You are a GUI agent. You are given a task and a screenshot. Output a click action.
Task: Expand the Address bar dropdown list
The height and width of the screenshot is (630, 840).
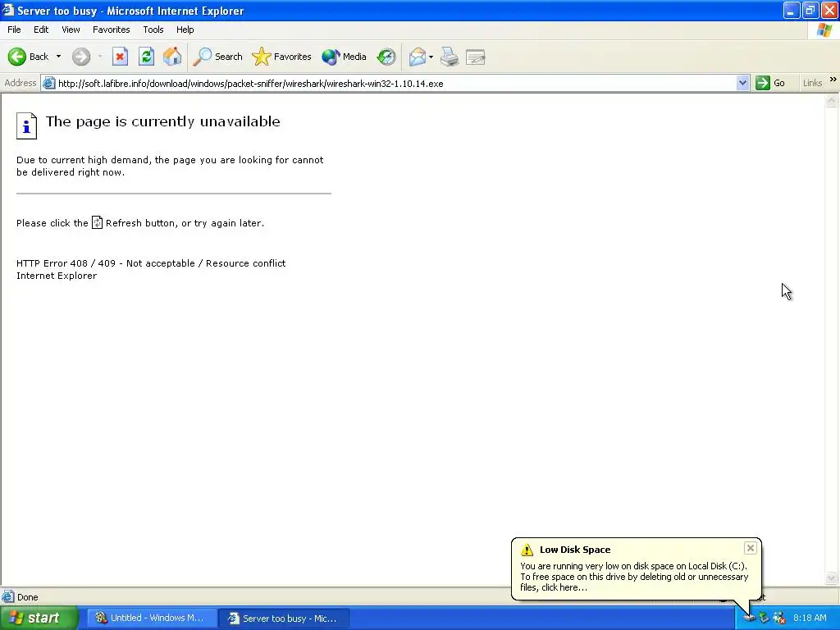pos(742,83)
